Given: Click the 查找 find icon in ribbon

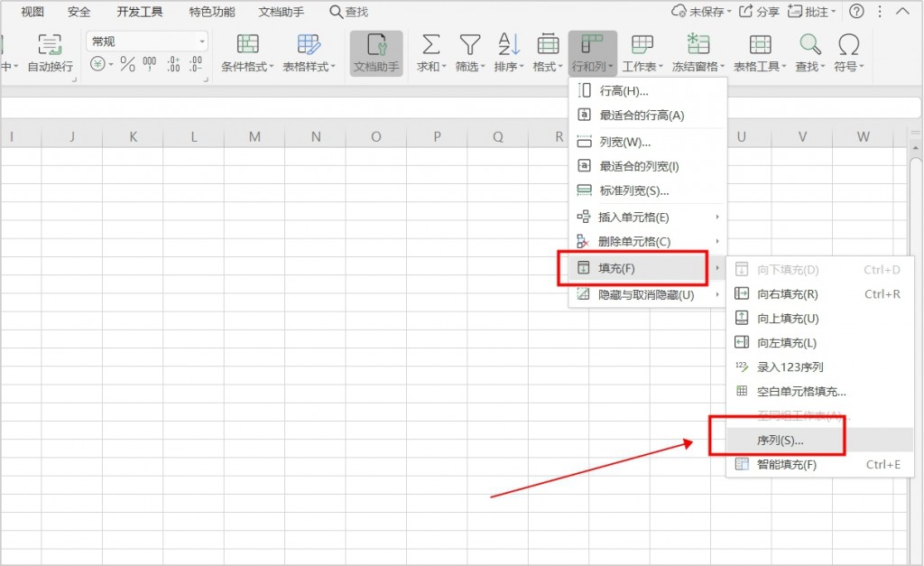Looking at the screenshot, I should tap(810, 44).
